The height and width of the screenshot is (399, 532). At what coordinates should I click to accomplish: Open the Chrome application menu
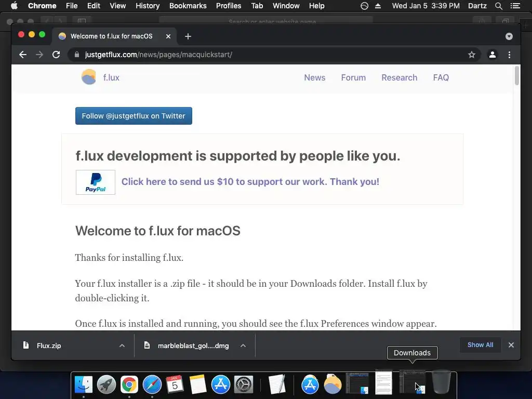click(x=42, y=6)
